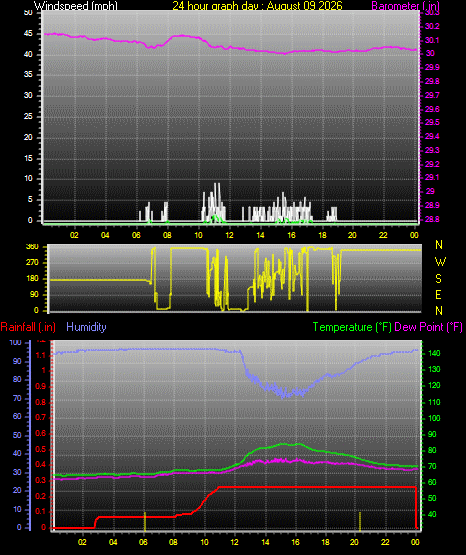Click the 24 hour graph day title

click(258, 6)
